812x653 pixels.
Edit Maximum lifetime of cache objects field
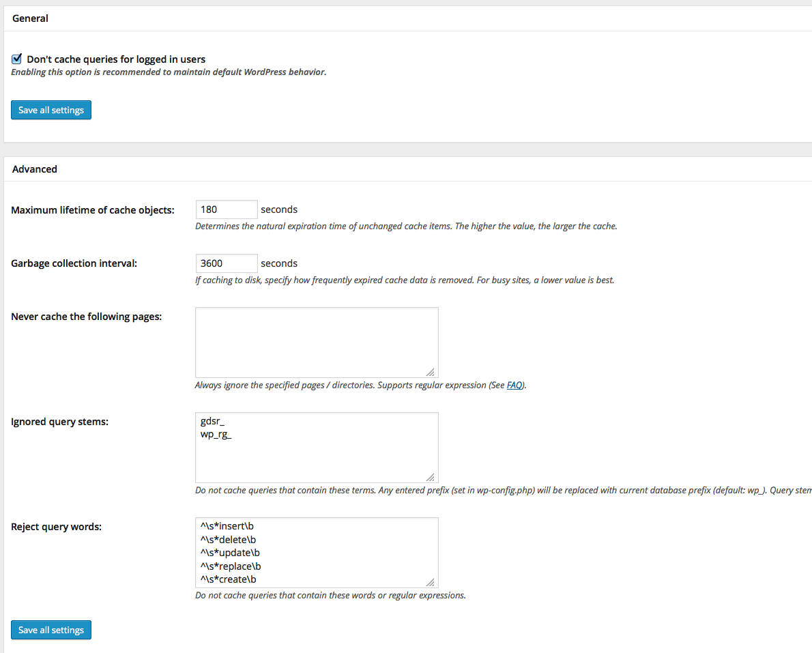227,209
